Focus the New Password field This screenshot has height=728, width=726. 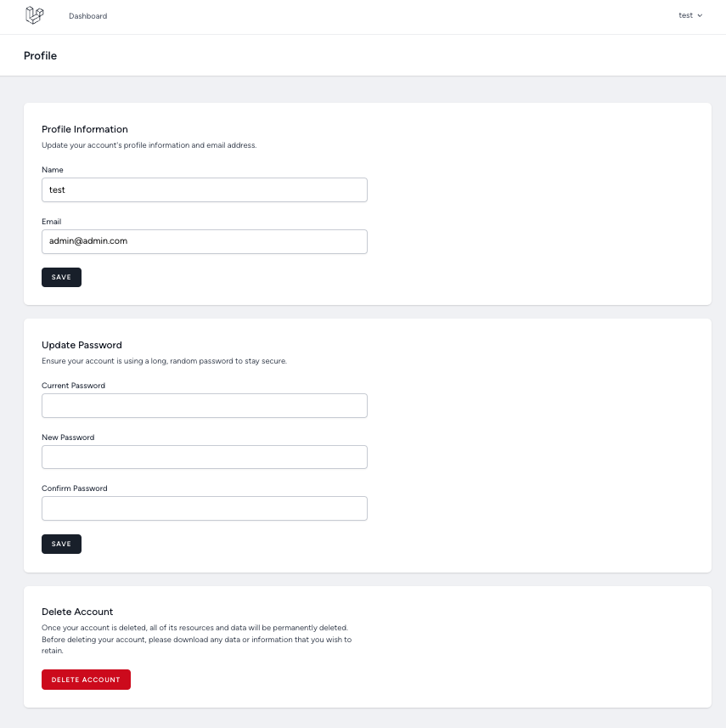(x=204, y=457)
